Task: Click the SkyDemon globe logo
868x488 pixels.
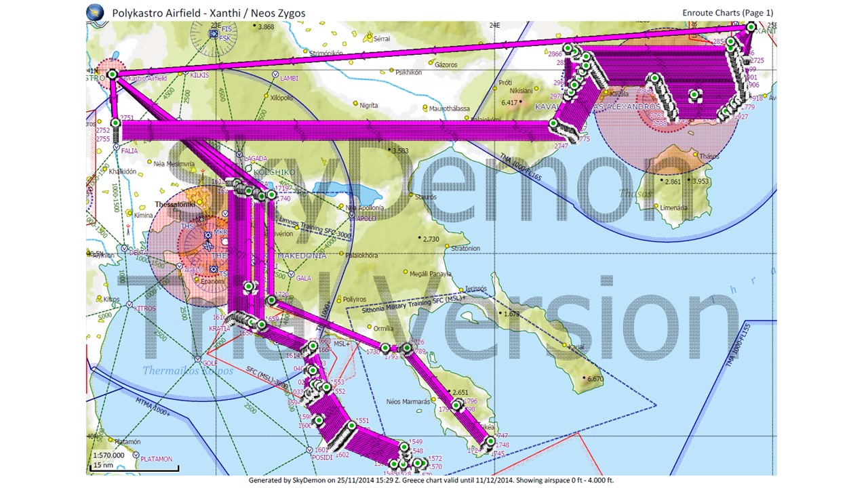Action: [x=97, y=12]
